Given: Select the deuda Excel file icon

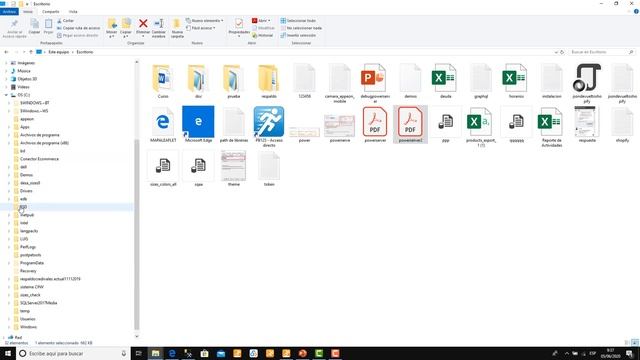Looking at the screenshot, I should coord(444,78).
